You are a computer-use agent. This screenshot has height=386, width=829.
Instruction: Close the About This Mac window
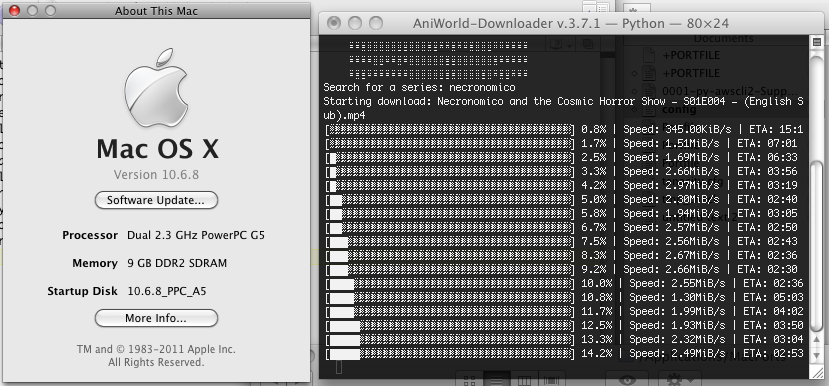click(x=14, y=11)
